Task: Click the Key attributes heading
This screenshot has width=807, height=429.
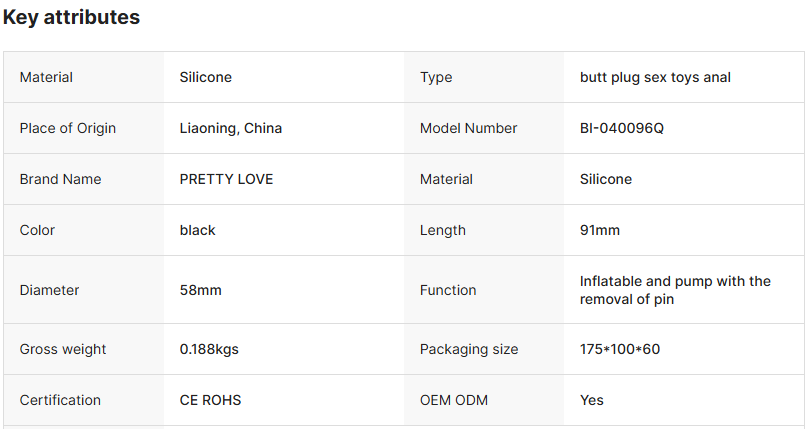Action: coord(71,17)
